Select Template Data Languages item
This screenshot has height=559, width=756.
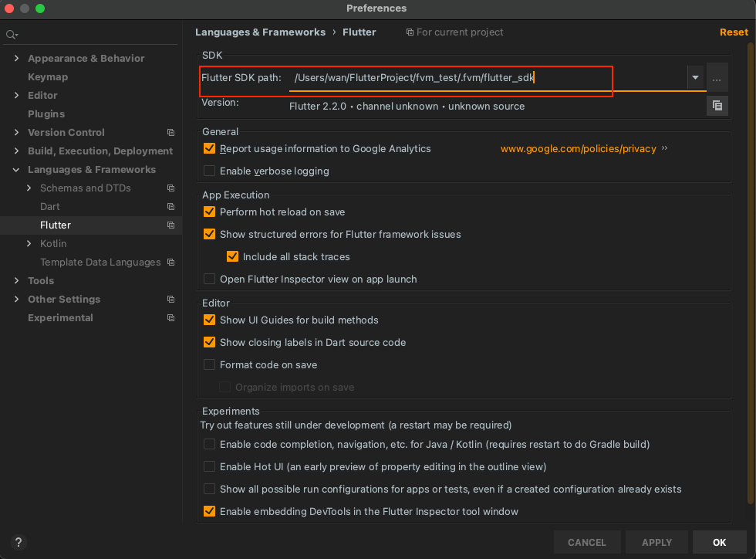point(100,262)
